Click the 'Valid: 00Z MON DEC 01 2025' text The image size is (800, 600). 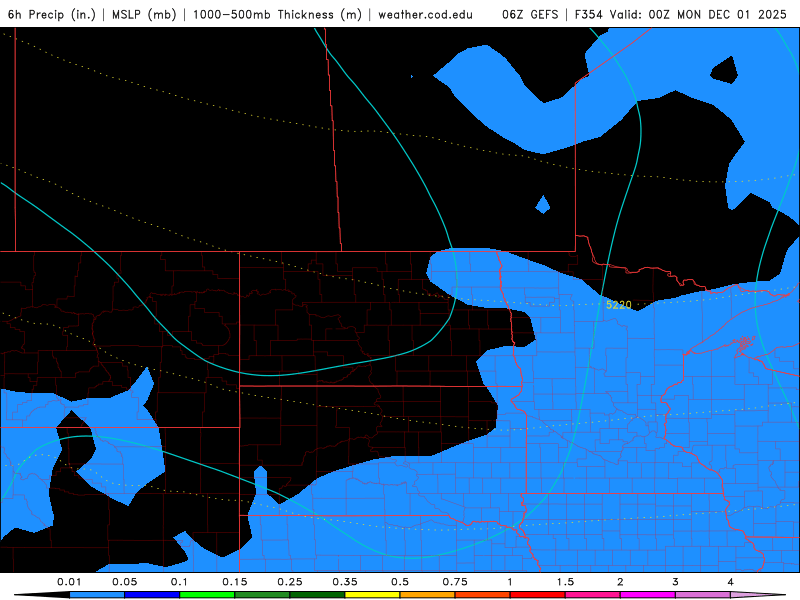pyautogui.click(x=698, y=14)
